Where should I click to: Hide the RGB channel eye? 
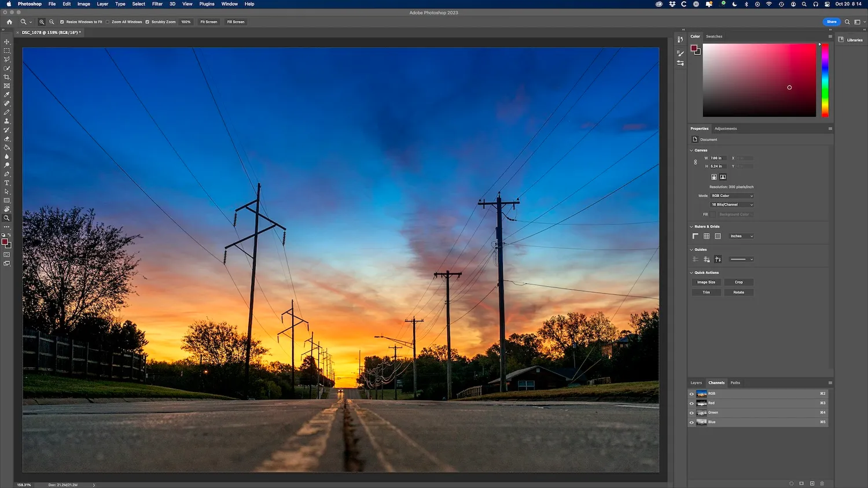click(692, 394)
